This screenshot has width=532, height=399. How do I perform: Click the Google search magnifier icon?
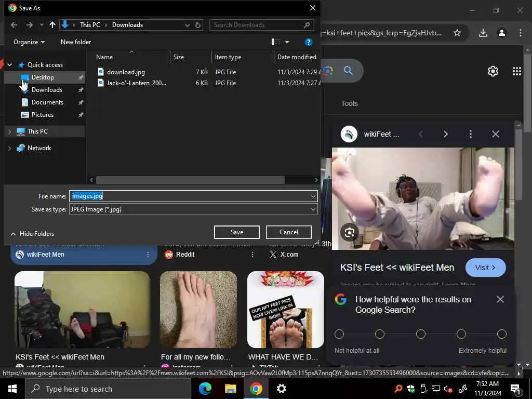(349, 71)
